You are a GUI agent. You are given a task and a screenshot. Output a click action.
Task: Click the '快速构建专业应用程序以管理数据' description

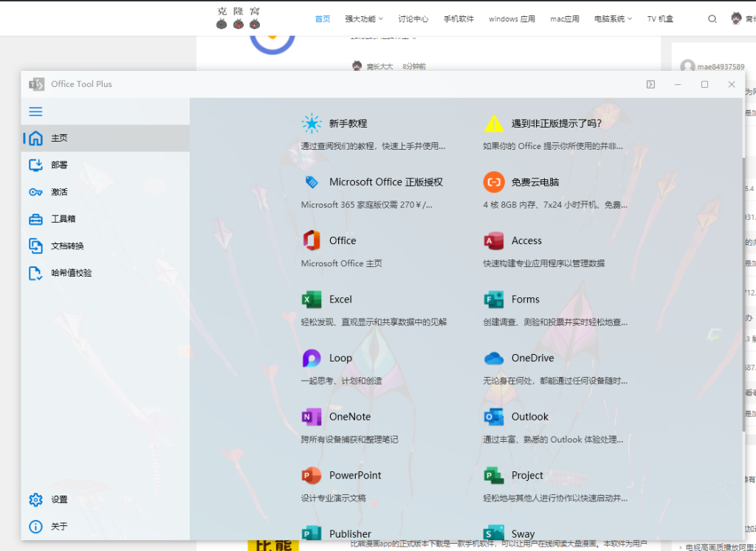tap(544, 263)
